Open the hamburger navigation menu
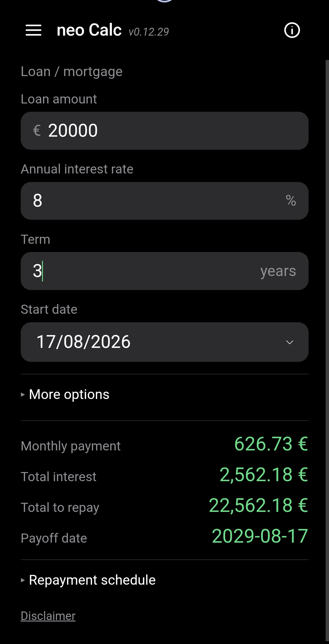This screenshot has height=644, width=329. coord(34,30)
